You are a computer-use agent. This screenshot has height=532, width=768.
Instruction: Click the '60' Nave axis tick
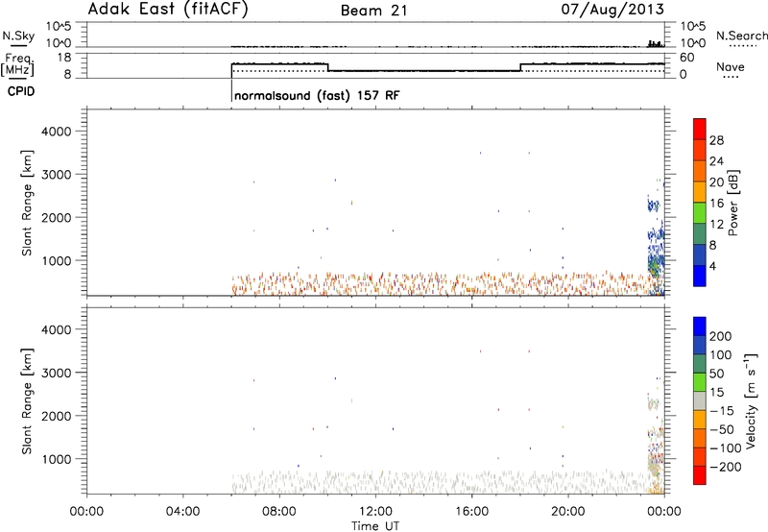[x=687, y=58]
